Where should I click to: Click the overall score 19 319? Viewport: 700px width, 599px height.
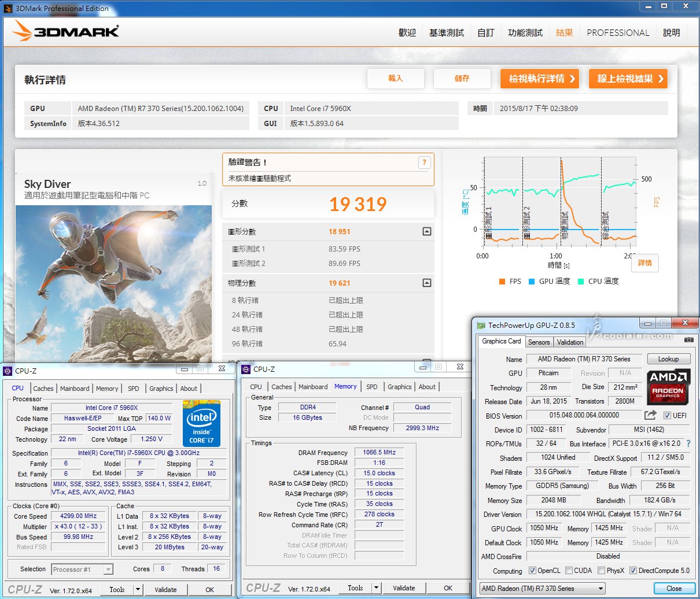tap(358, 204)
